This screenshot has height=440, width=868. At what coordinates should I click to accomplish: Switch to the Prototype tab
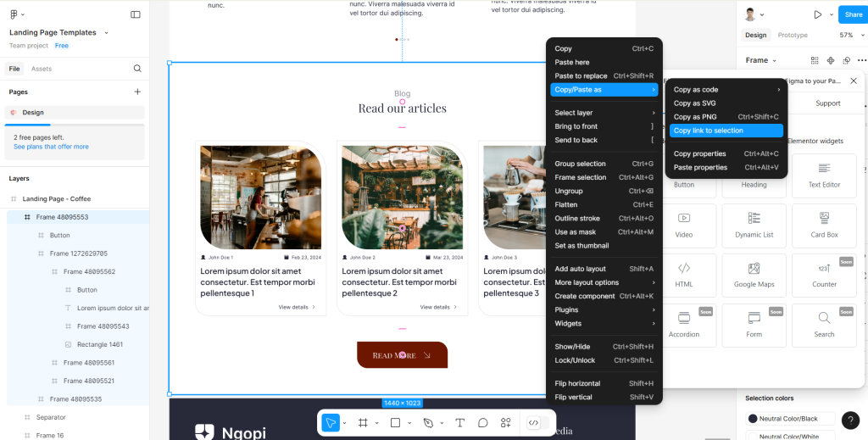(x=793, y=35)
